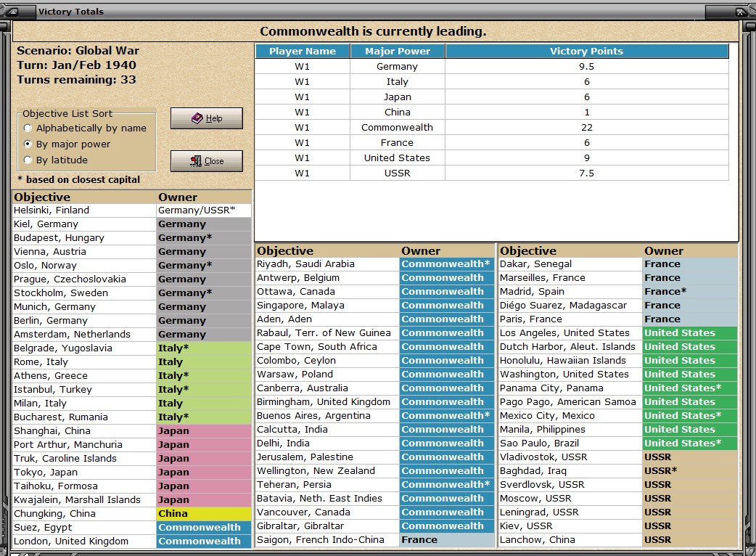Viewport: 756px width, 556px height.
Task: Click the Close button
Action: (206, 161)
